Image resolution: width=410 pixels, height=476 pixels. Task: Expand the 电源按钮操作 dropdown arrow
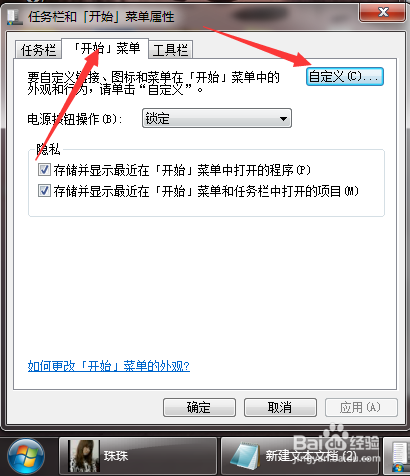(x=283, y=118)
